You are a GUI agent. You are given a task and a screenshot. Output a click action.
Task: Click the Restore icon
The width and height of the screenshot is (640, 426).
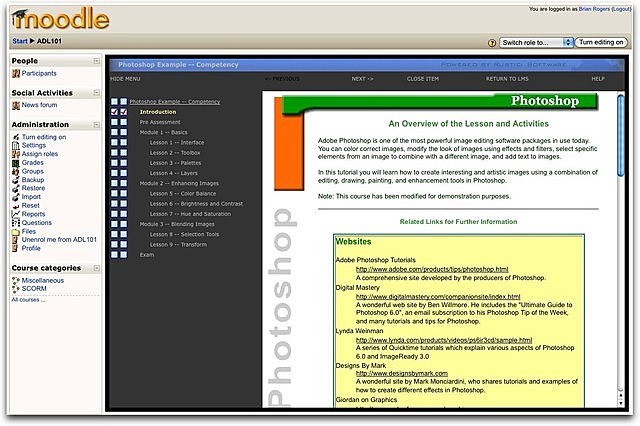[x=16, y=189]
